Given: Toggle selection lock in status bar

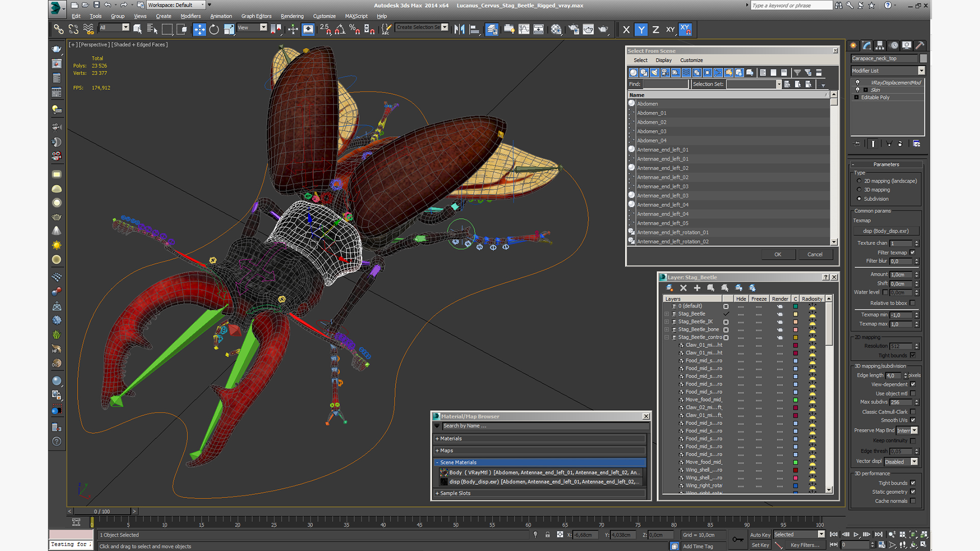Looking at the screenshot, I should pyautogui.click(x=547, y=535).
